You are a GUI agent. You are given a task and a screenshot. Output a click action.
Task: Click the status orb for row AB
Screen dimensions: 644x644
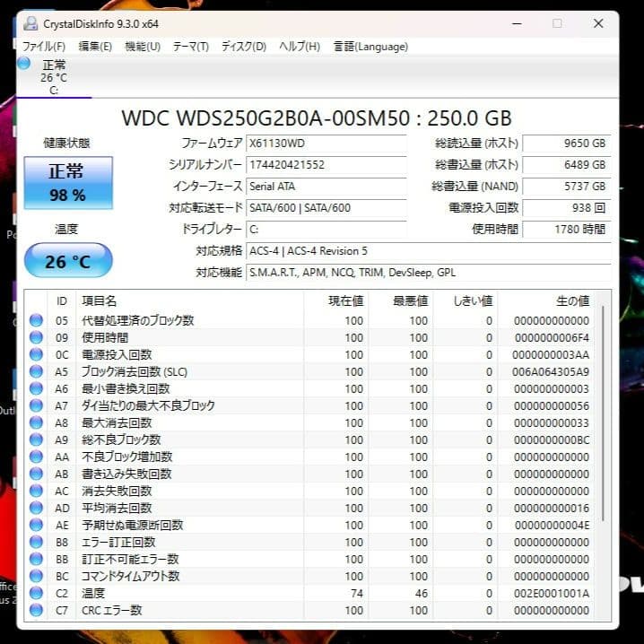coord(36,474)
